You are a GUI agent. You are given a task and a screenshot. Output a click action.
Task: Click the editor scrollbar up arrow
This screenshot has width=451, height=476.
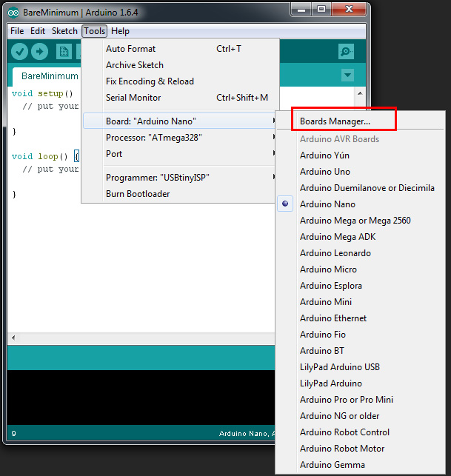pyautogui.click(x=360, y=94)
